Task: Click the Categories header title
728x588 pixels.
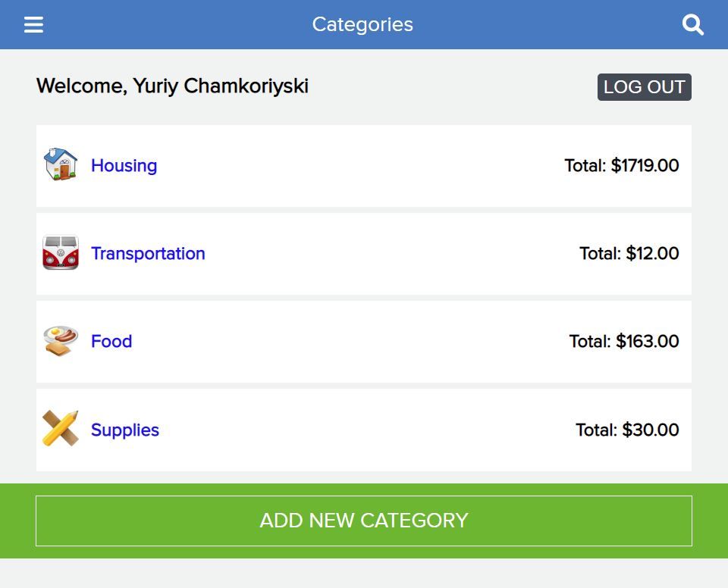Action: click(x=362, y=24)
